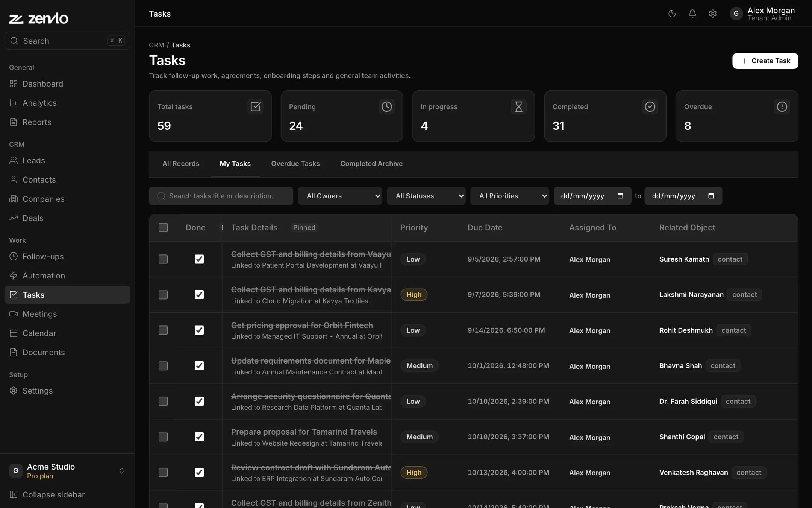Click the Pinned badge in Task Details header

(304, 227)
